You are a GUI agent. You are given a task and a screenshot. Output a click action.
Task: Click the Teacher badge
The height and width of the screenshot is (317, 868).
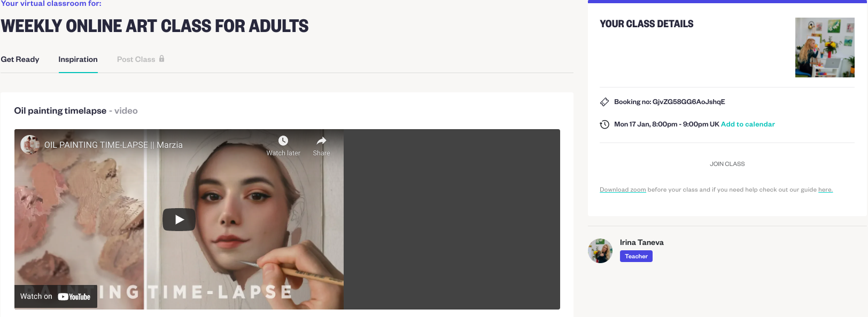click(636, 256)
